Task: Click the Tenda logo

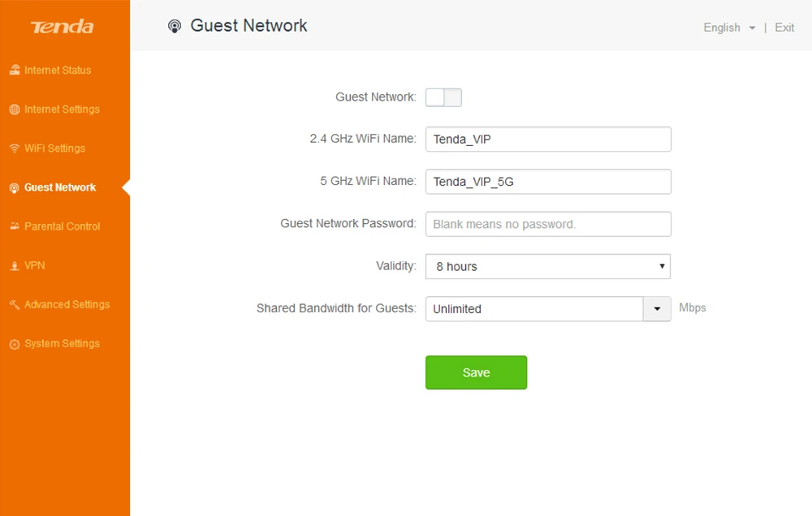Action: coord(63,27)
